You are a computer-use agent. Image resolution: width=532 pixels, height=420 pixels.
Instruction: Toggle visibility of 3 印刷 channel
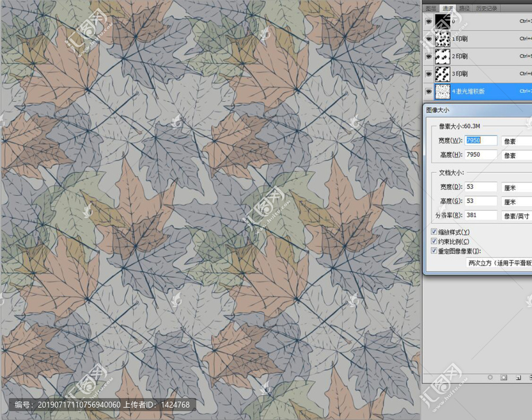[429, 74]
